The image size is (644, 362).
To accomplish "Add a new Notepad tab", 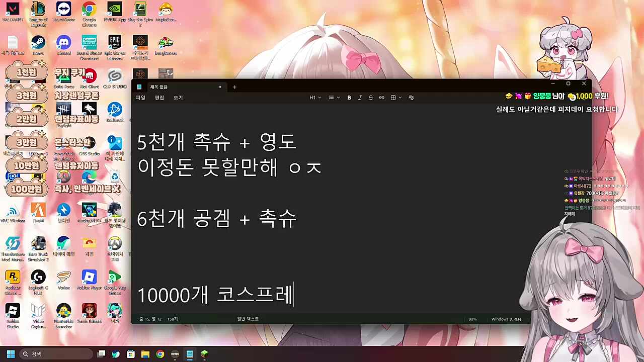I will click(x=234, y=87).
